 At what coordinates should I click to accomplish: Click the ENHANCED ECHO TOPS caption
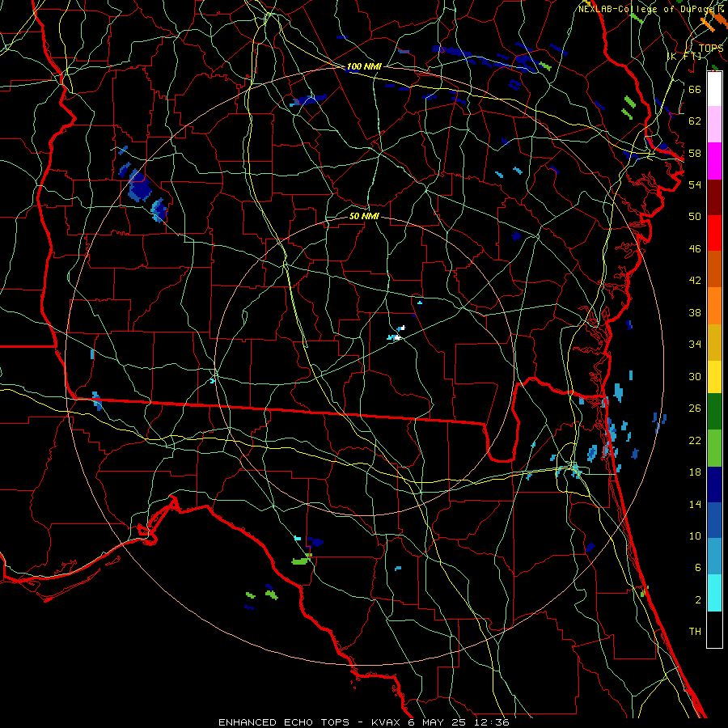pyautogui.click(x=284, y=722)
